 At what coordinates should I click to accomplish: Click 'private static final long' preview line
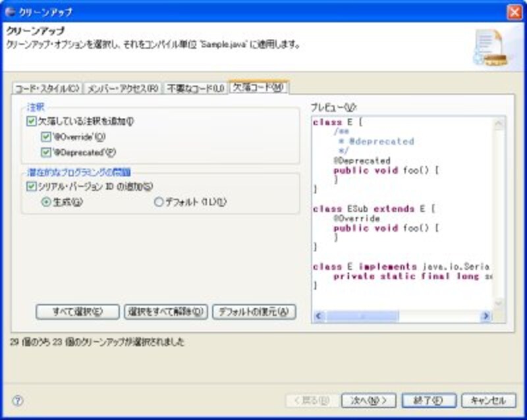click(x=412, y=276)
